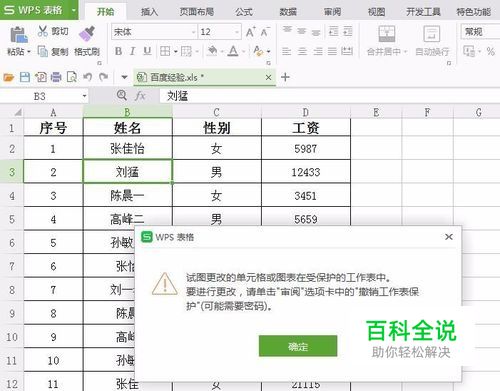This screenshot has height=391, width=500.
Task: Click the font color A icon
Action: 233,51
